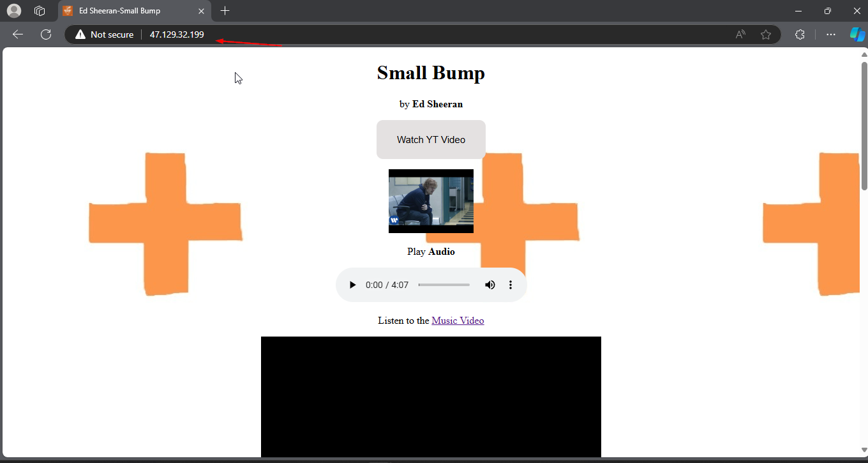Viewport: 868px width, 463px height.
Task: Click the browser back arrow
Action: [x=18, y=34]
